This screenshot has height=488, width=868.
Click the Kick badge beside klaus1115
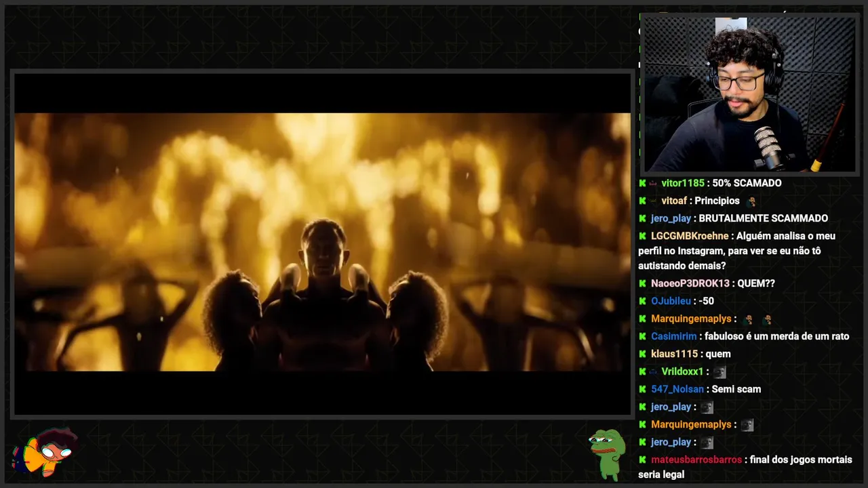click(x=642, y=354)
